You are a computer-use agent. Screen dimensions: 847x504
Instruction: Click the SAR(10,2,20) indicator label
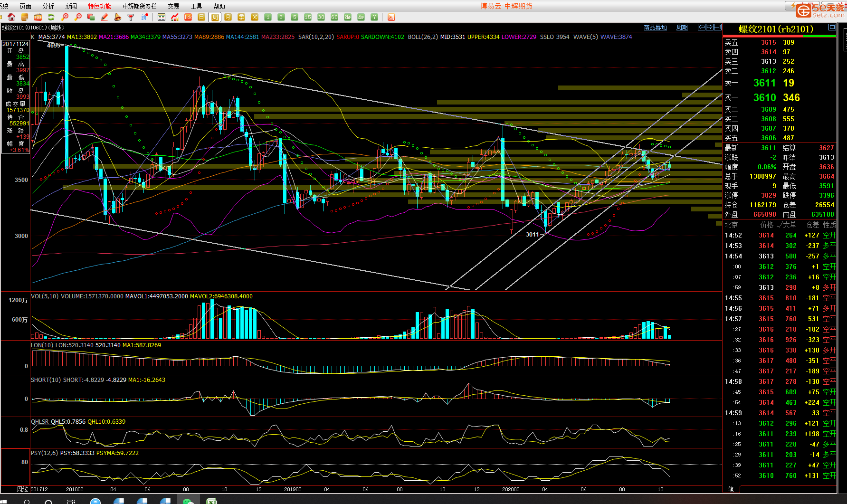coord(316,37)
